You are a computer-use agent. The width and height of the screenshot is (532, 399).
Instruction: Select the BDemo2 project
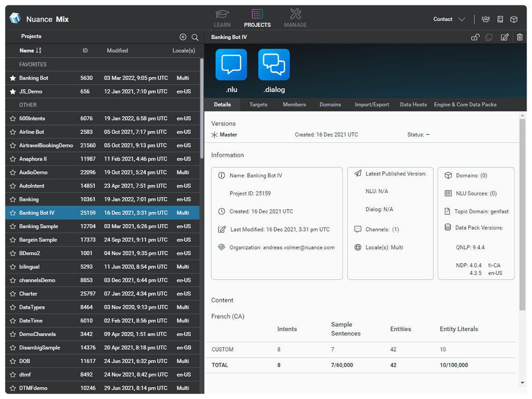point(102,253)
